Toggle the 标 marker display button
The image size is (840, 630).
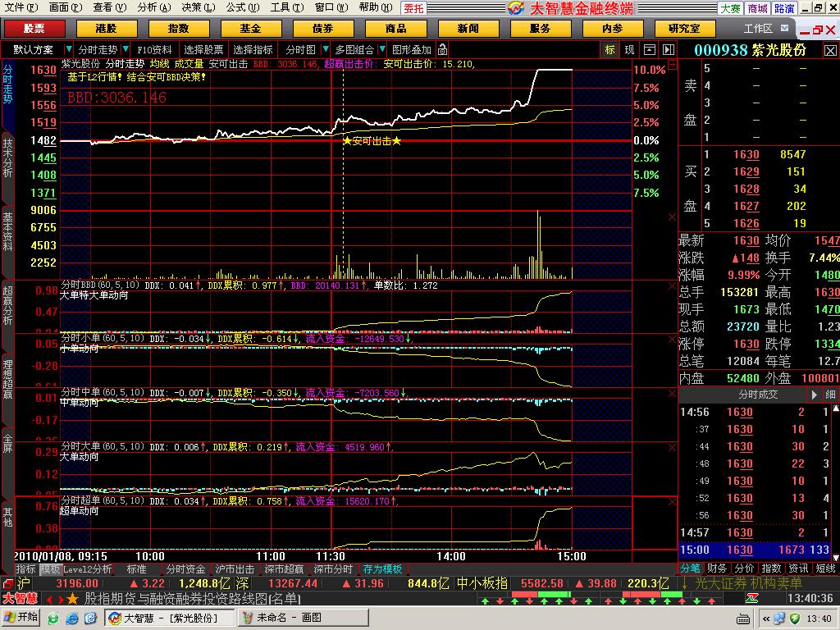click(609, 49)
